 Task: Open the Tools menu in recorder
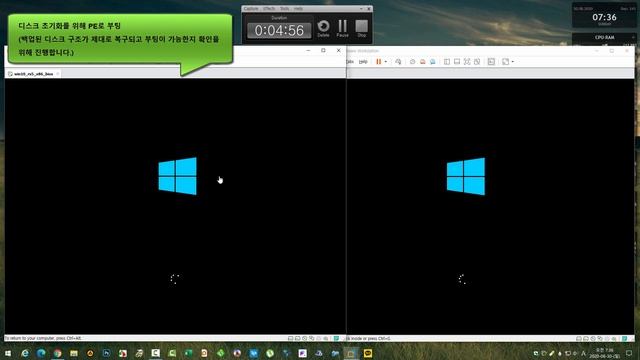pyautogui.click(x=284, y=9)
